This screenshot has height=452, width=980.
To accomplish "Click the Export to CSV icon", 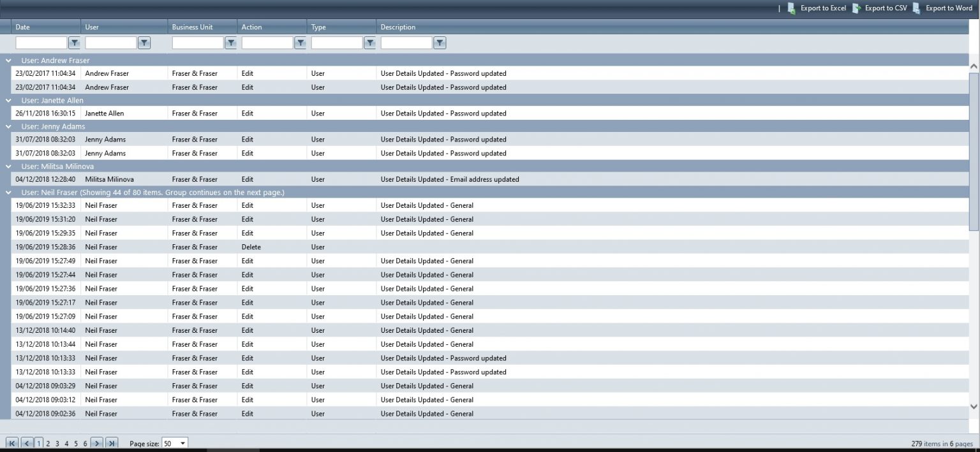I will point(856,8).
